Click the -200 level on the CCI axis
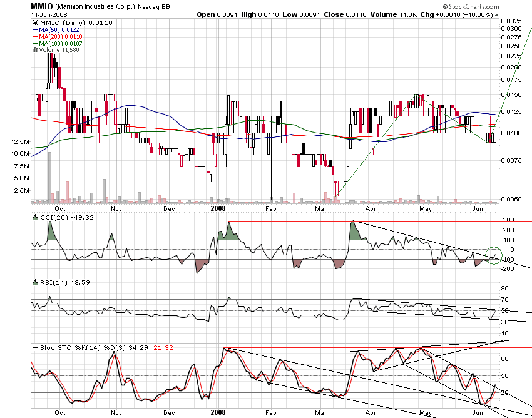 [x=508, y=269]
